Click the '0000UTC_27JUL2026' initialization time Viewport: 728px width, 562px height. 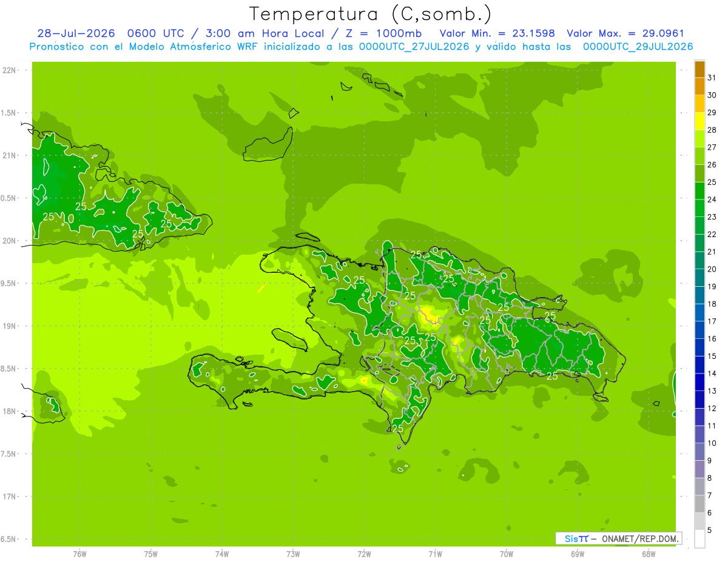(414, 47)
